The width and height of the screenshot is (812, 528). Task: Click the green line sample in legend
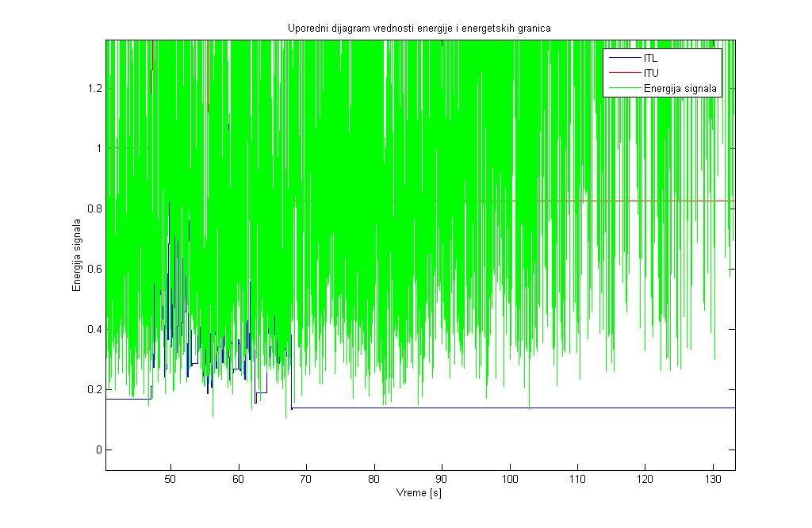click(x=625, y=88)
